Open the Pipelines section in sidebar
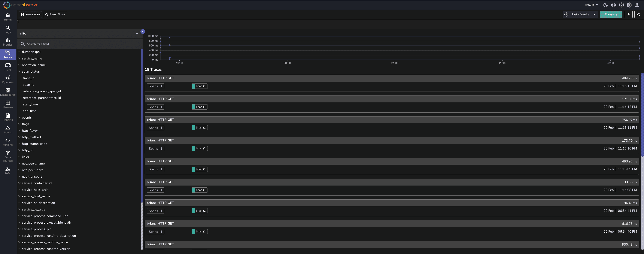This screenshot has height=254, width=644. 8,80
